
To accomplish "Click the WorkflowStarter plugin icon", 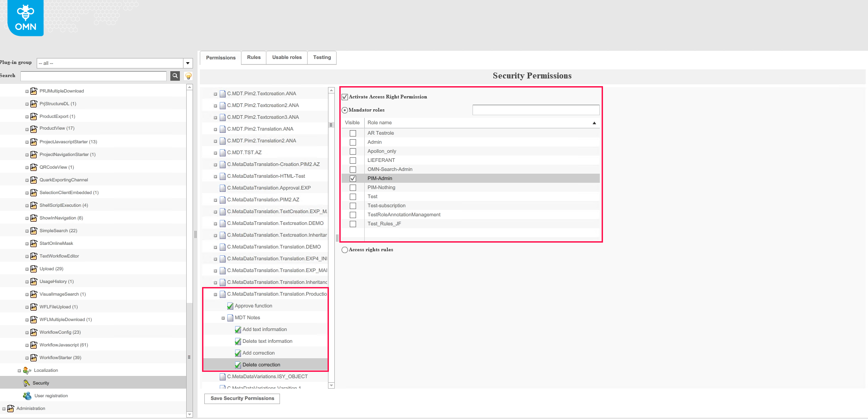I will click(x=34, y=358).
